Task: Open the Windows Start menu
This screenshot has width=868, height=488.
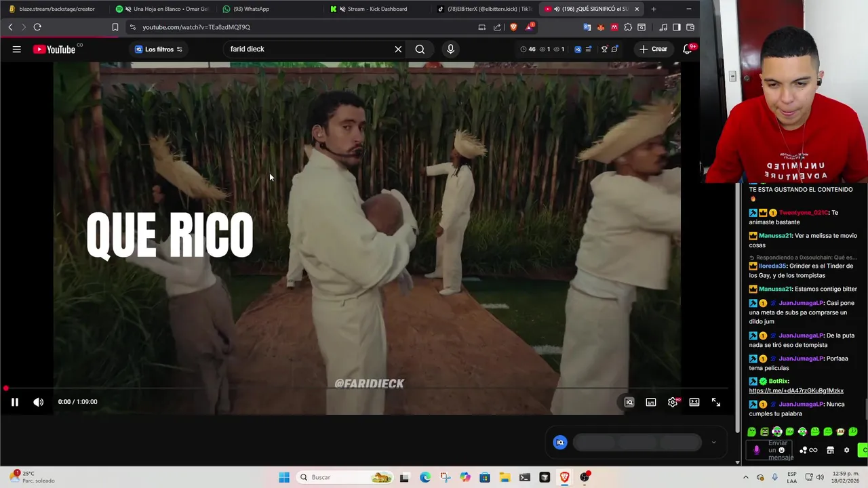Action: 284,477
